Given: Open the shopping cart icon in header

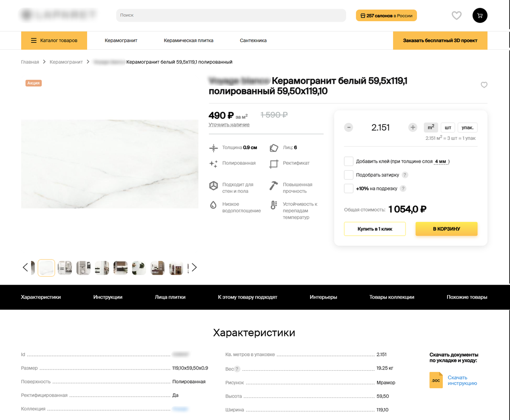Looking at the screenshot, I should click(x=480, y=16).
